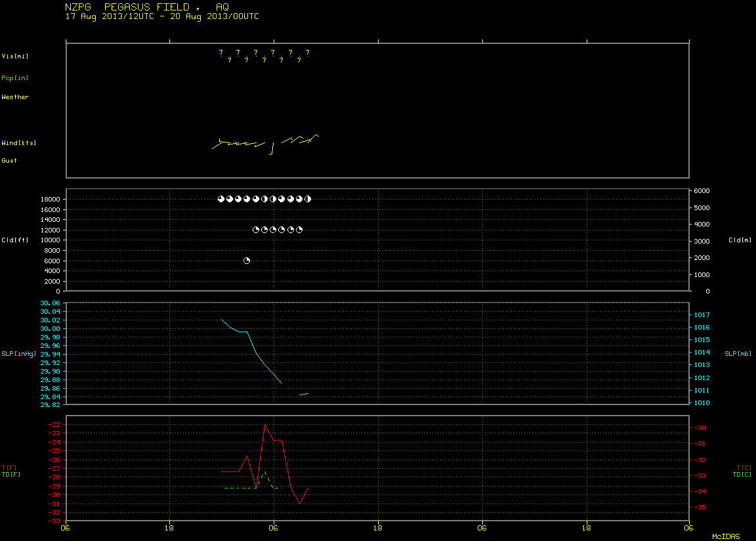Screen dimensions: 756x541
Task: Click the Gust row label
Action: [9, 161]
